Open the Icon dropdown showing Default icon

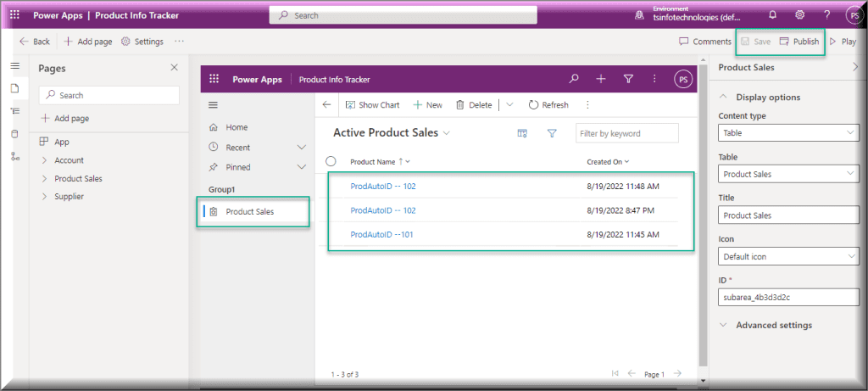tap(788, 256)
